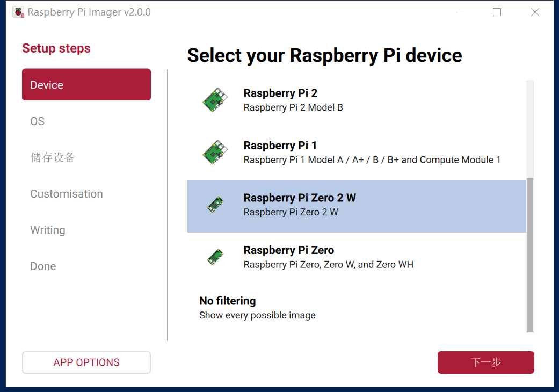Click the Raspberry Pi 2 board icon
The image size is (559, 392).
(x=215, y=100)
